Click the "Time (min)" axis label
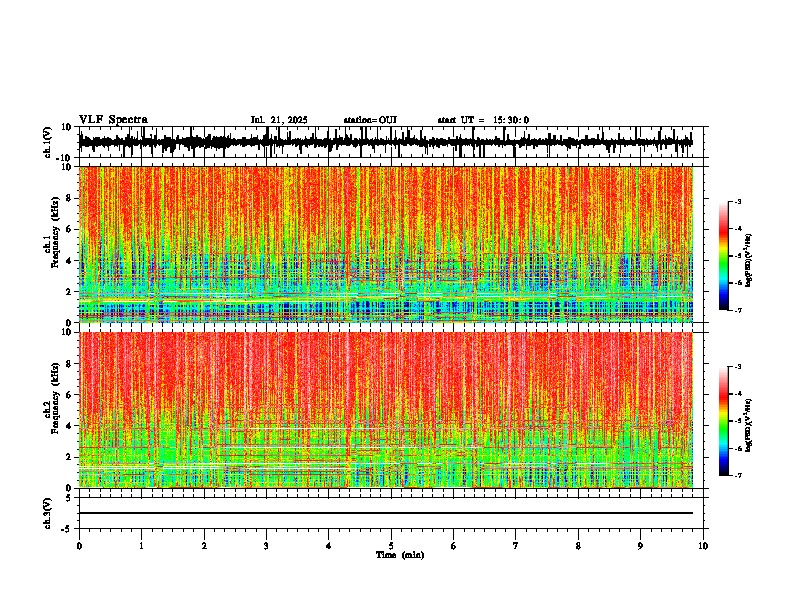 point(400,555)
